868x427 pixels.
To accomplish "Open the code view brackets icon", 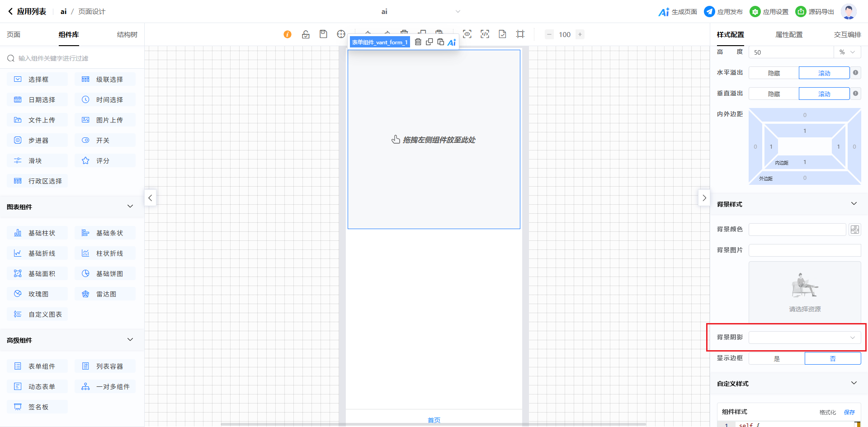I will pyautogui.click(x=485, y=34).
